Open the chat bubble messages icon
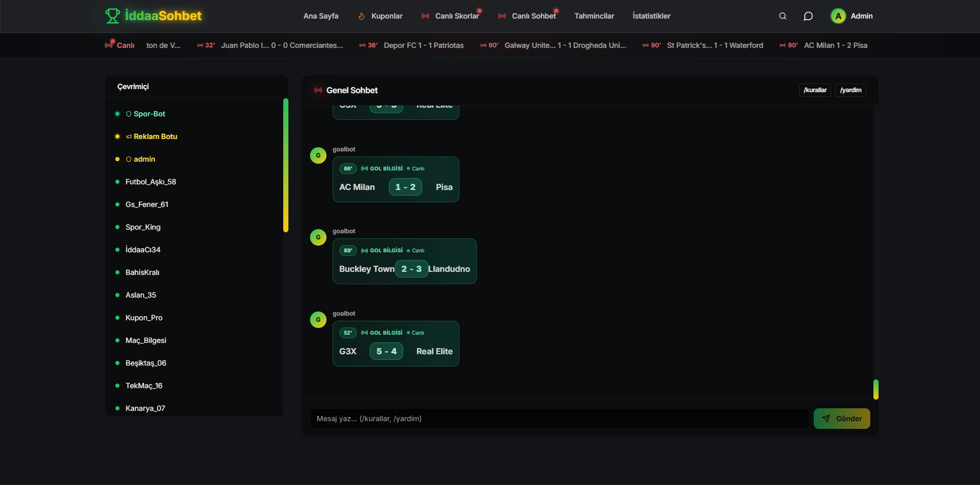The width and height of the screenshot is (980, 485). point(808,16)
